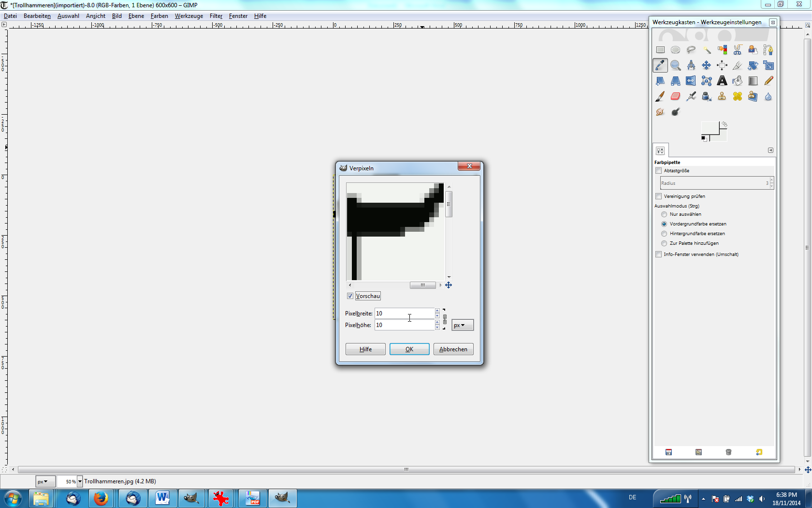Select 'Hintergrundfarbe ersetzen' radio option
Image resolution: width=812 pixels, height=508 pixels.
tap(664, 234)
